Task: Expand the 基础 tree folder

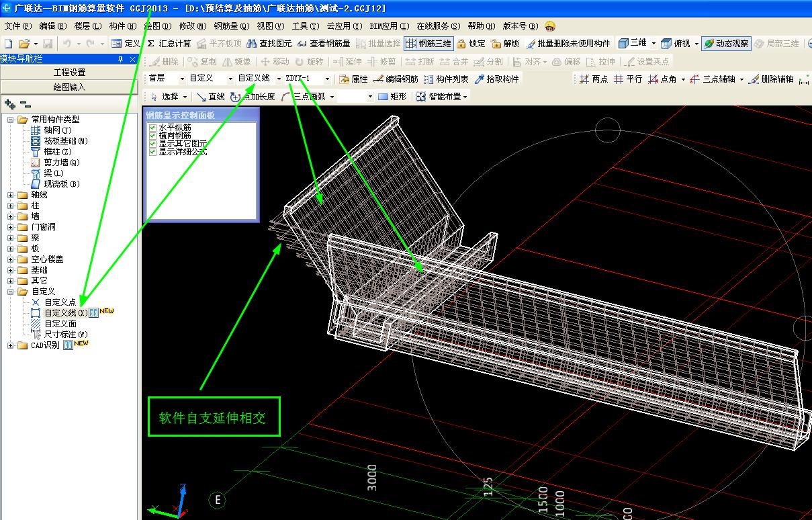Action: click(x=11, y=270)
